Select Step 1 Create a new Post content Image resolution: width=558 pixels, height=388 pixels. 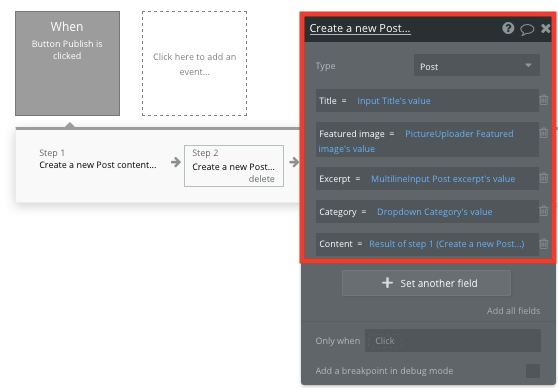(x=98, y=159)
